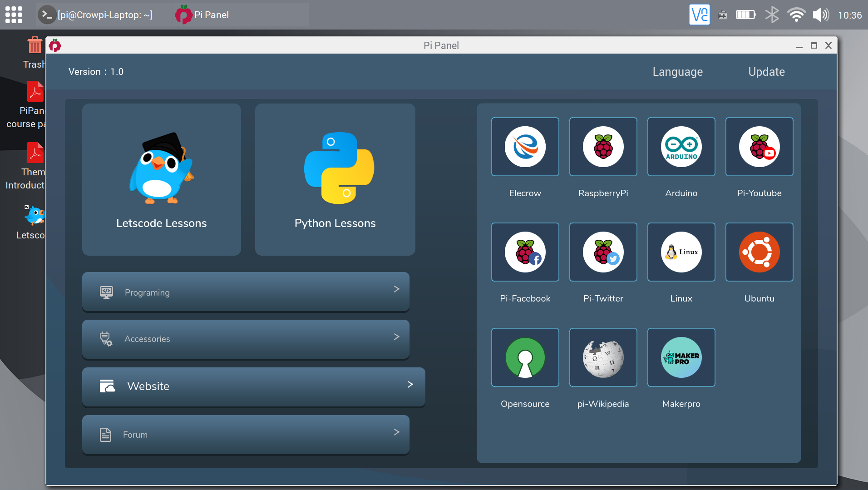Click the Accessories plug gear icon

pyautogui.click(x=106, y=339)
